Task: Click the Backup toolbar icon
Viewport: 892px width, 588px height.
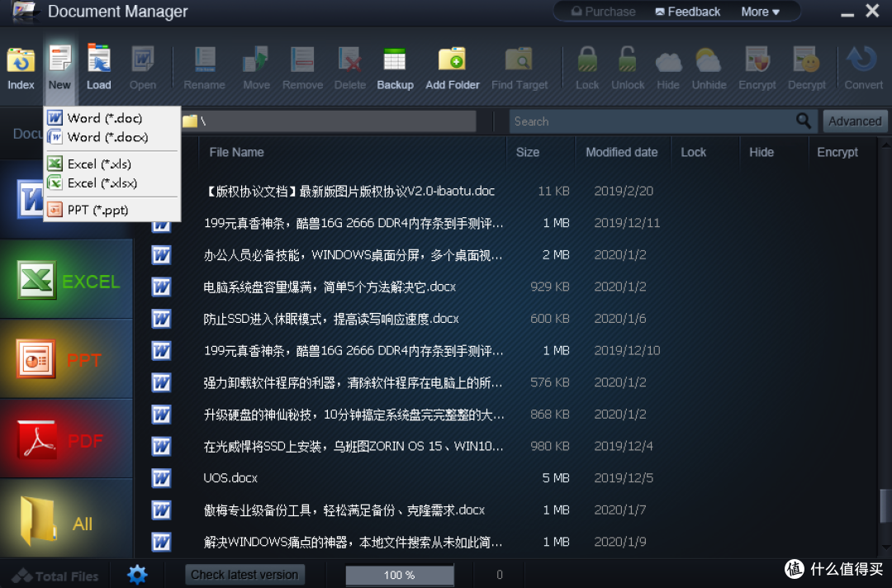Action: 395,59
